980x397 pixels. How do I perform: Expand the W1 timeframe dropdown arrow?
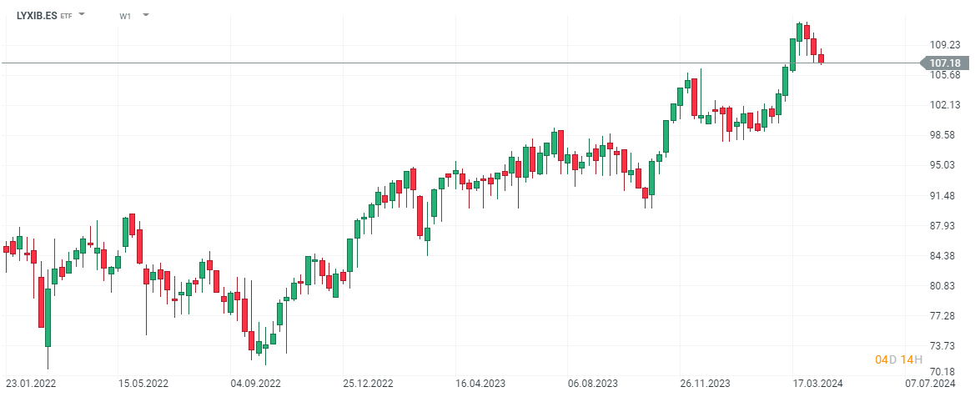[146, 15]
